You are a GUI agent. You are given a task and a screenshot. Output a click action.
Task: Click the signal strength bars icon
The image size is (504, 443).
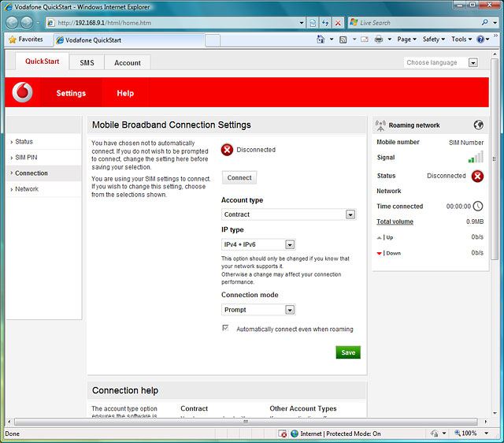pos(476,158)
